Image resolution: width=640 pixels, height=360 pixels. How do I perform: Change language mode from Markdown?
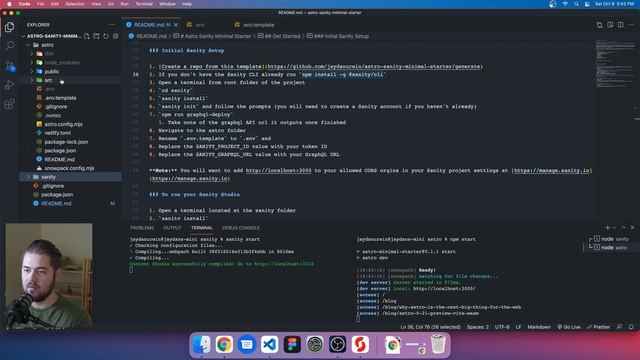click(539, 327)
